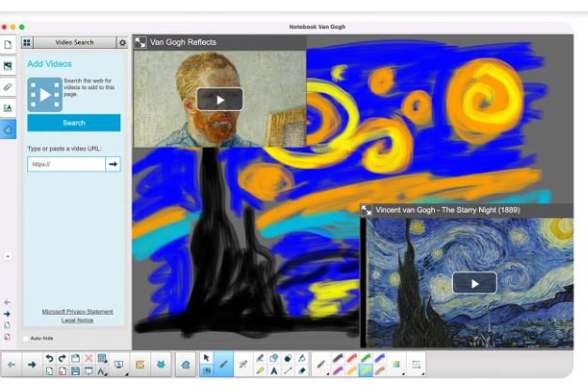
Task: Submit the video URL with arrow button
Action: click(x=113, y=164)
